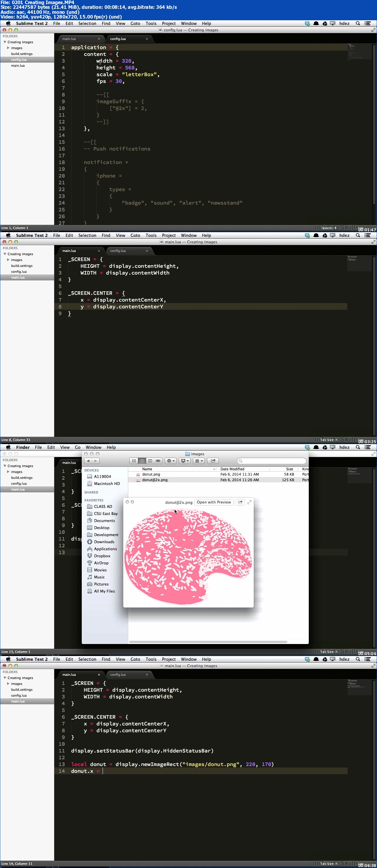377x868 pixels.
Task: Go forward in the Finder images window
Action: click(96, 461)
